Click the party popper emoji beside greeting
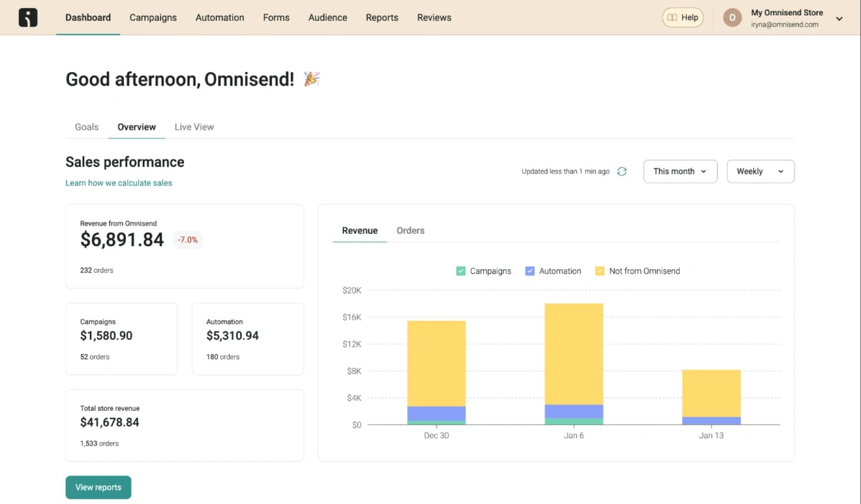 (x=312, y=78)
